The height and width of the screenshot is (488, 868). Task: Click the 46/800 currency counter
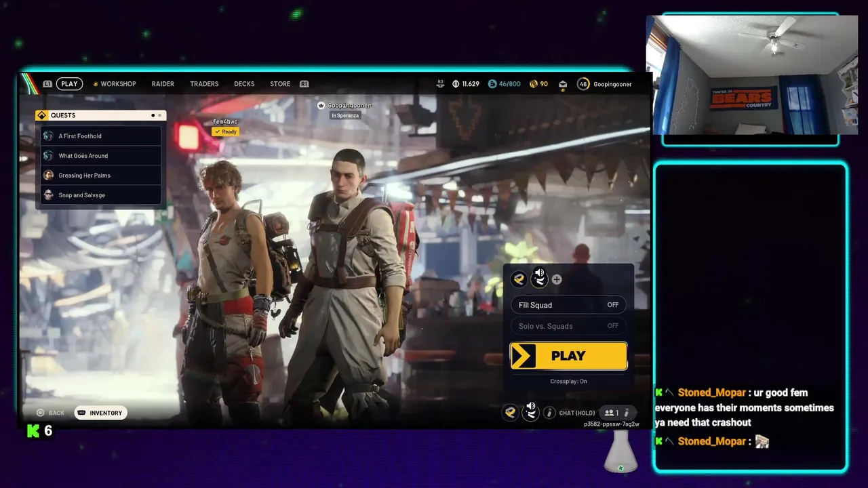[505, 84]
